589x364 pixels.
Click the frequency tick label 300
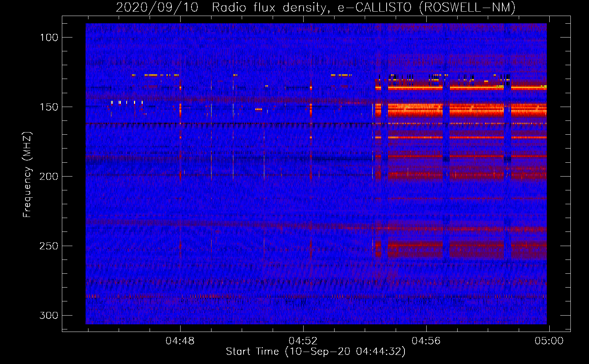(x=49, y=315)
